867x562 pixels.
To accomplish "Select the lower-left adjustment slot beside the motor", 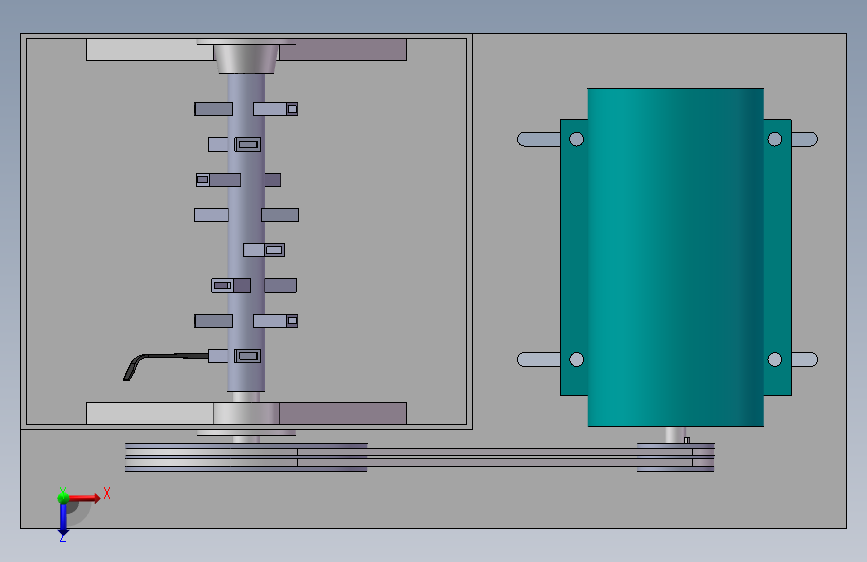I will [539, 360].
